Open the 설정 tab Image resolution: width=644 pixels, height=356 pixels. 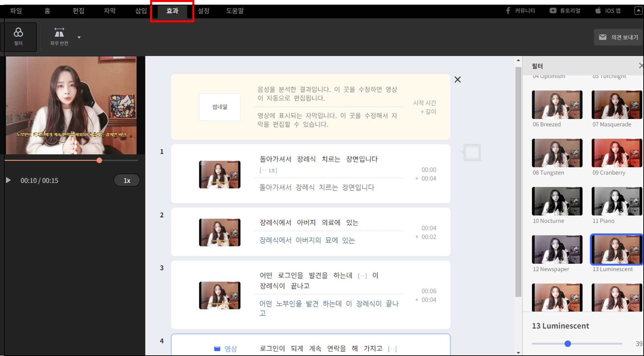pos(203,11)
